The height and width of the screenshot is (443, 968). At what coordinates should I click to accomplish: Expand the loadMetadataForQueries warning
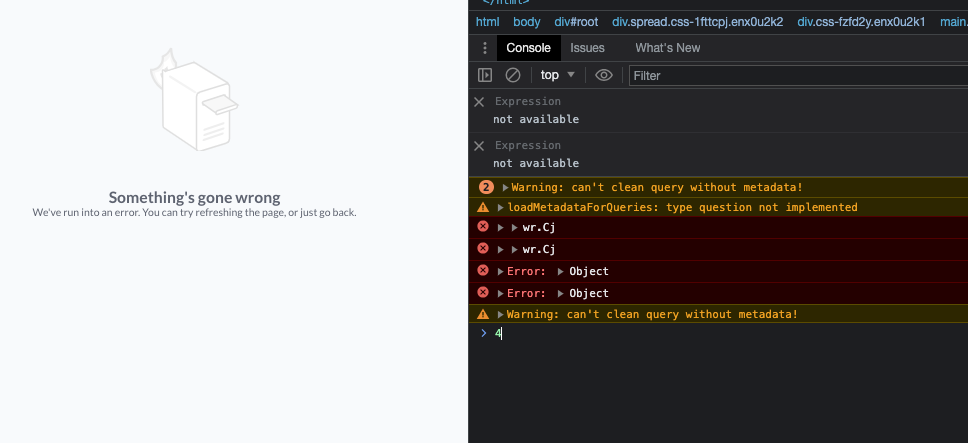pos(501,207)
